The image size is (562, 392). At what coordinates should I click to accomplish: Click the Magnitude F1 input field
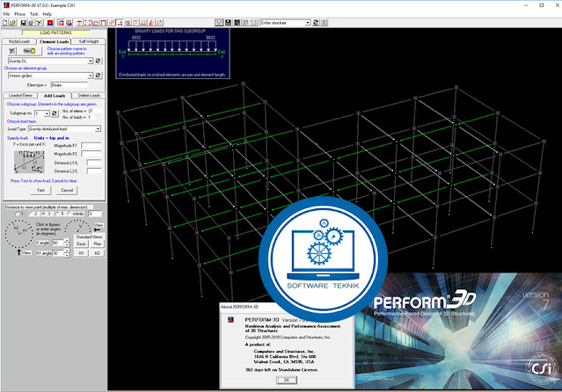coord(91,146)
